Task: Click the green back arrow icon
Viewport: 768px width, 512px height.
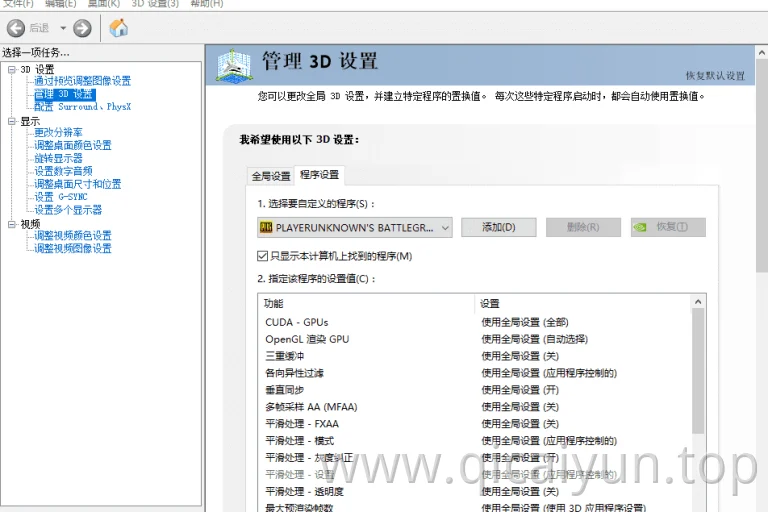Action: pos(16,28)
